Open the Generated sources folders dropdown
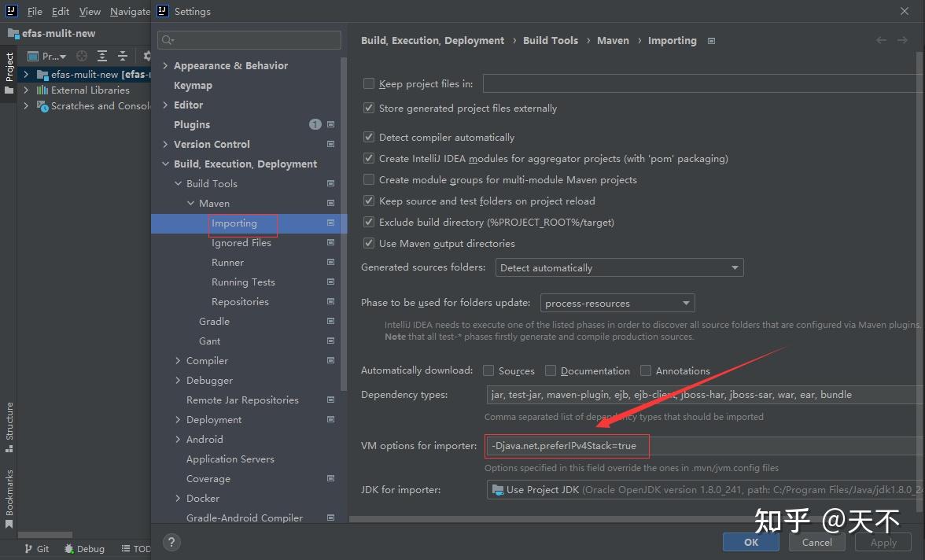 pyautogui.click(x=620, y=267)
